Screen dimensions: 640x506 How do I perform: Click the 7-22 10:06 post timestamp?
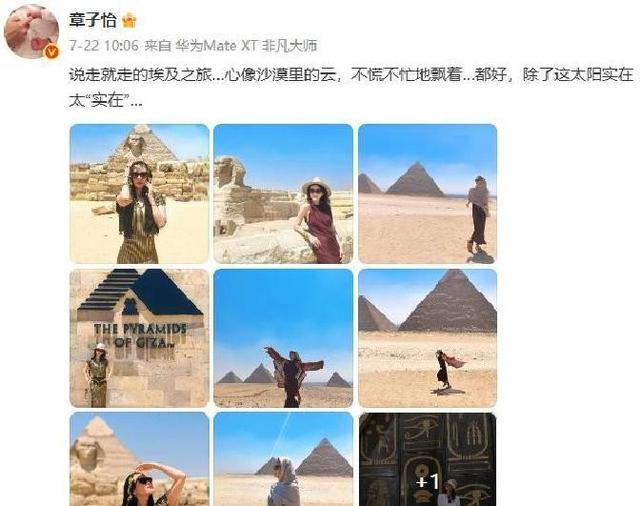coord(104,45)
